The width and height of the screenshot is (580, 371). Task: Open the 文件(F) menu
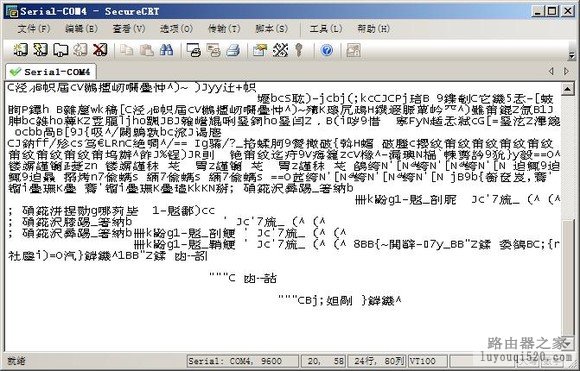click(34, 28)
